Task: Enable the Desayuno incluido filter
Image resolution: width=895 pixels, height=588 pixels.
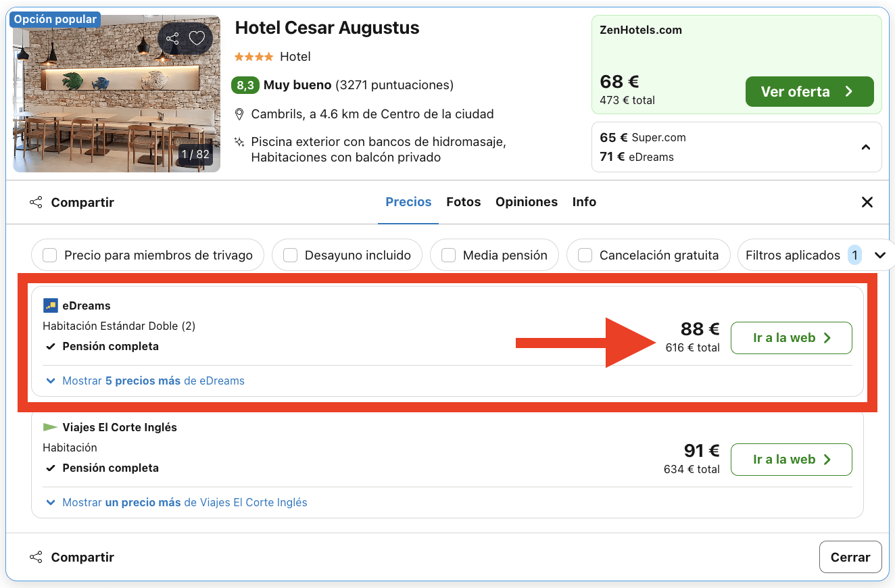Action: 290,255
